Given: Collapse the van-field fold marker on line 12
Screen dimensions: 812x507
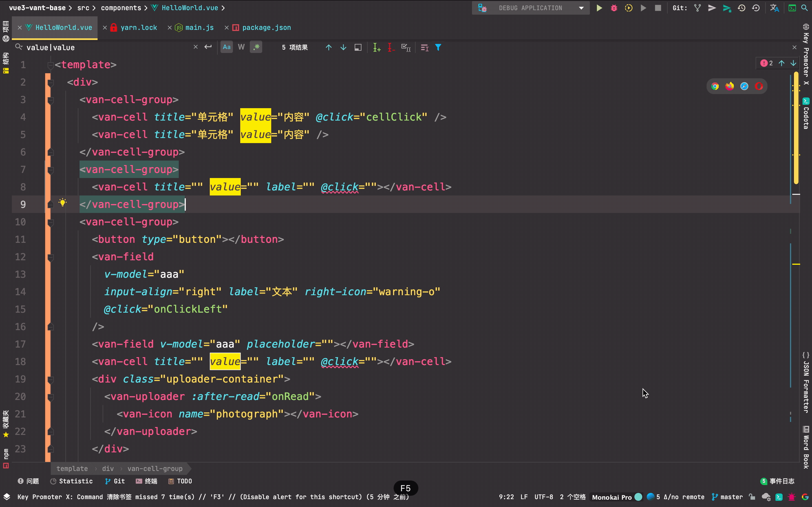Looking at the screenshot, I should (51, 257).
